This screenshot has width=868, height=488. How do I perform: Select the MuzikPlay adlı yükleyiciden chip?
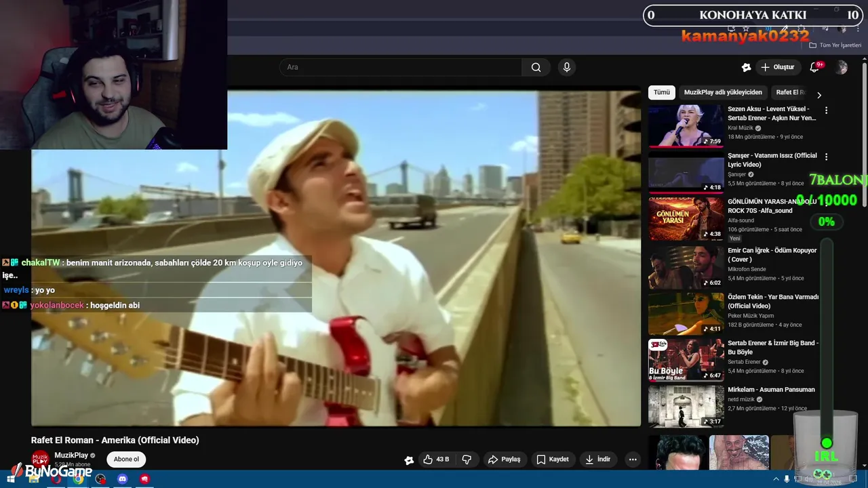click(723, 92)
